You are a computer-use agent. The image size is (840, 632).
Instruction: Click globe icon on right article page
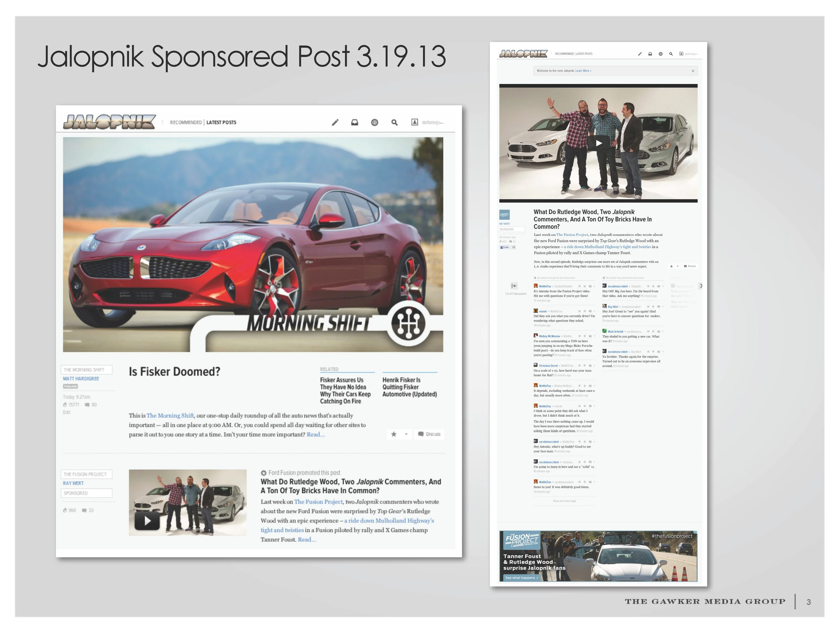click(x=661, y=54)
